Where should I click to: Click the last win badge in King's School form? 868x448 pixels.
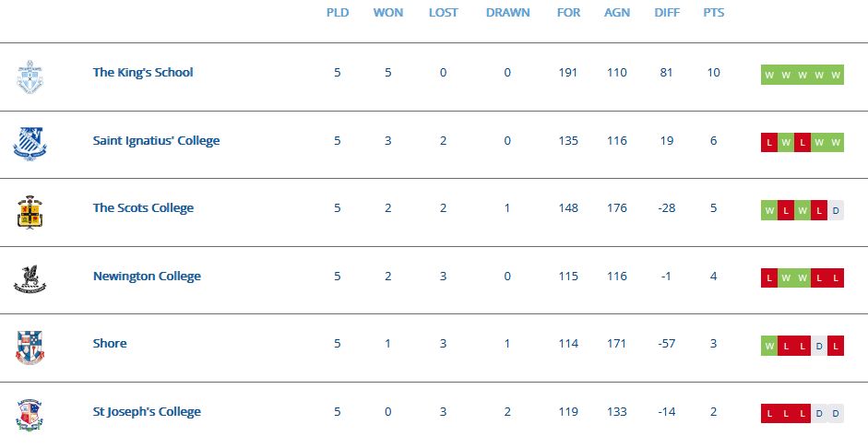point(836,75)
